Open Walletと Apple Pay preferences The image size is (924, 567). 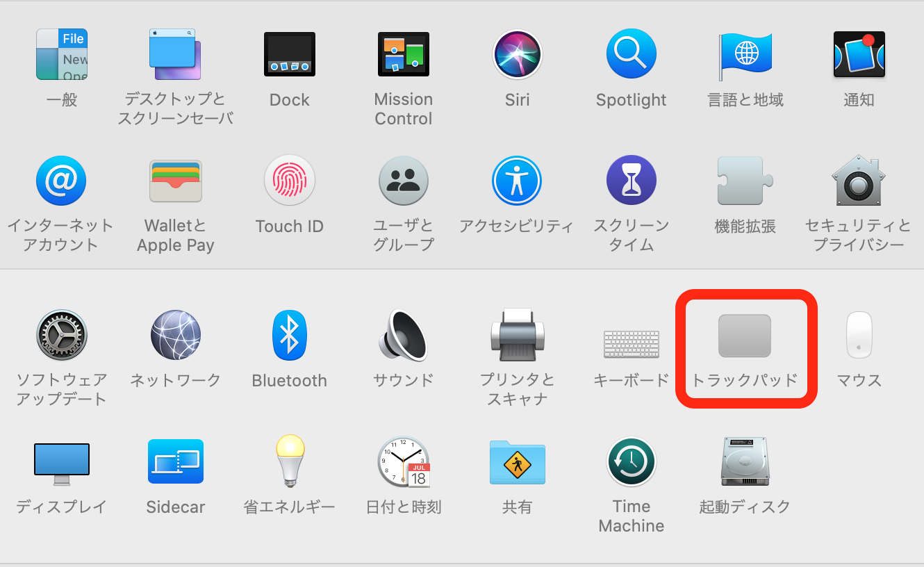[175, 181]
